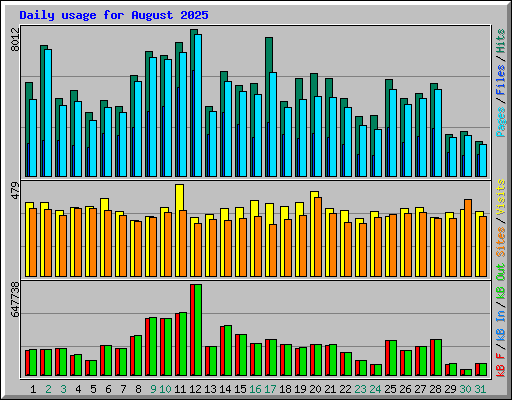Click the 'Hits' legend label
Viewport: 512px width, 400px height.
coord(500,41)
